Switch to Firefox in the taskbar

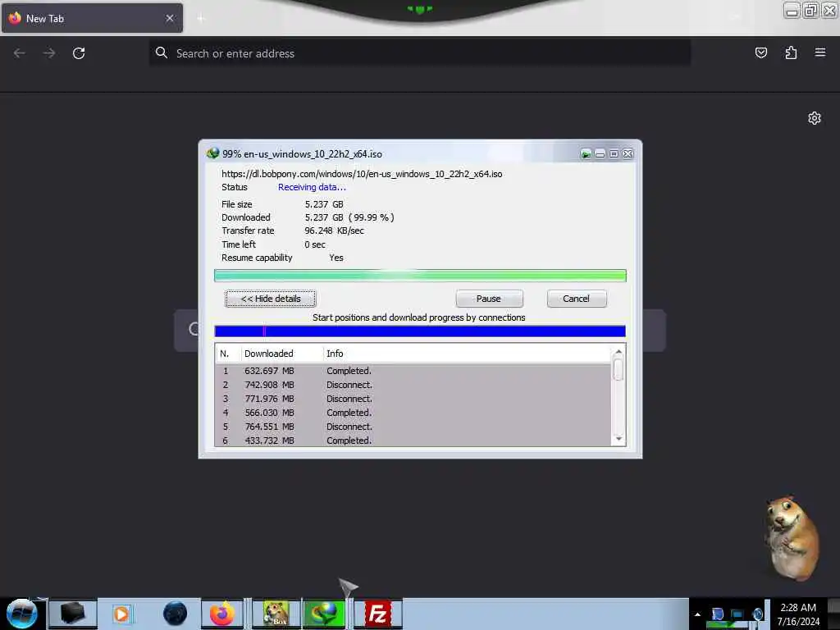221,614
